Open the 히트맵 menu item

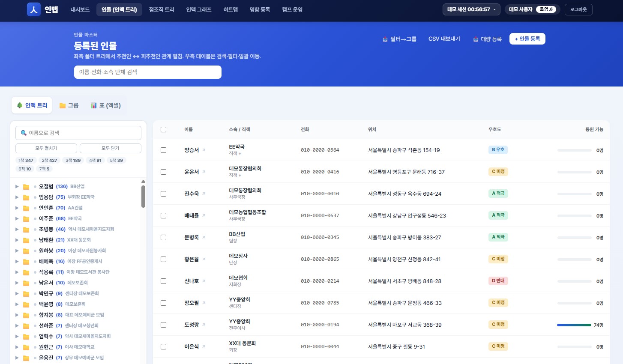pos(231,9)
